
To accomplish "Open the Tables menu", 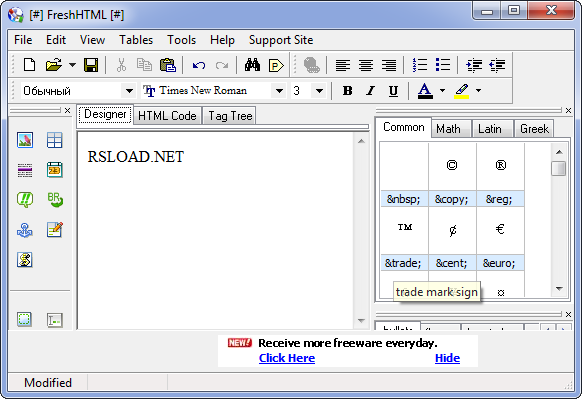I will [136, 40].
